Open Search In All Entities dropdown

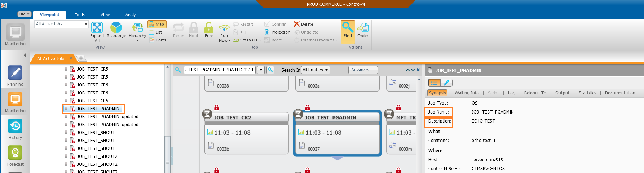(x=316, y=70)
